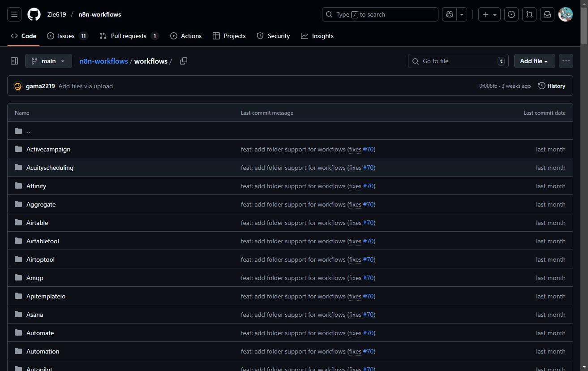This screenshot has height=371, width=588.
Task: Go to the GitHub homepage logo
Action: tap(34, 14)
